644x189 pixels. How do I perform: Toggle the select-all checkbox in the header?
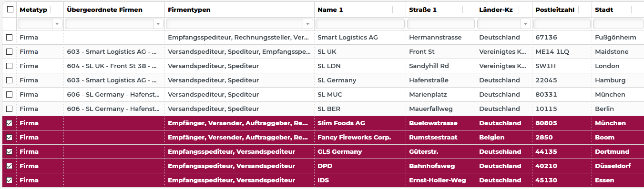pos(10,10)
